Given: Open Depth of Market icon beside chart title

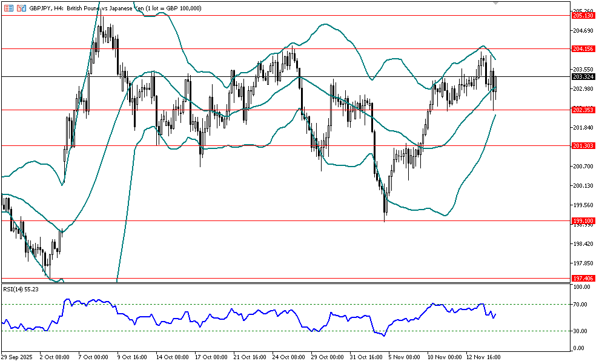Looking at the screenshot, I should pos(21,8).
